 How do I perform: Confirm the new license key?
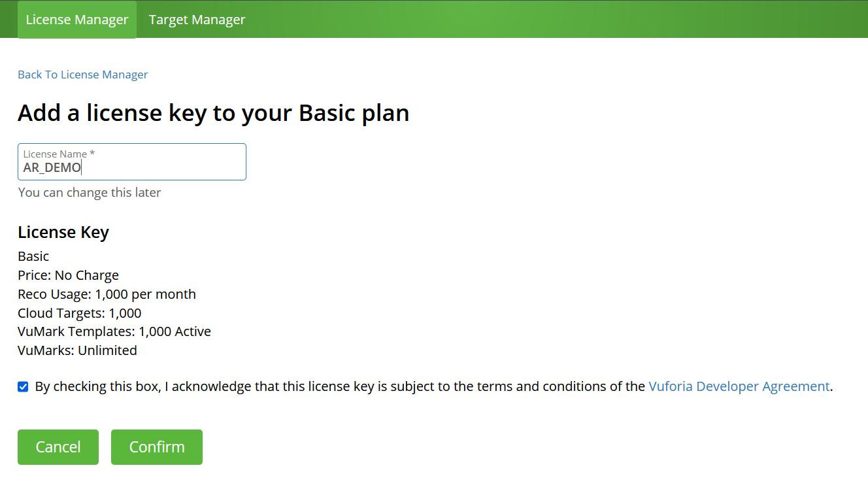(x=157, y=447)
